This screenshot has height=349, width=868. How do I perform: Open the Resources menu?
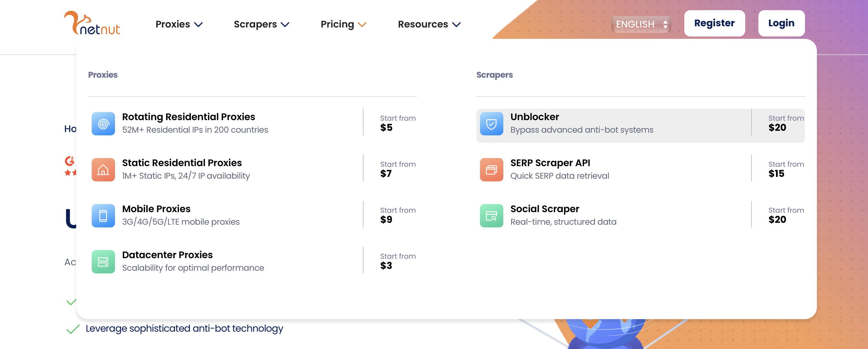(x=429, y=25)
